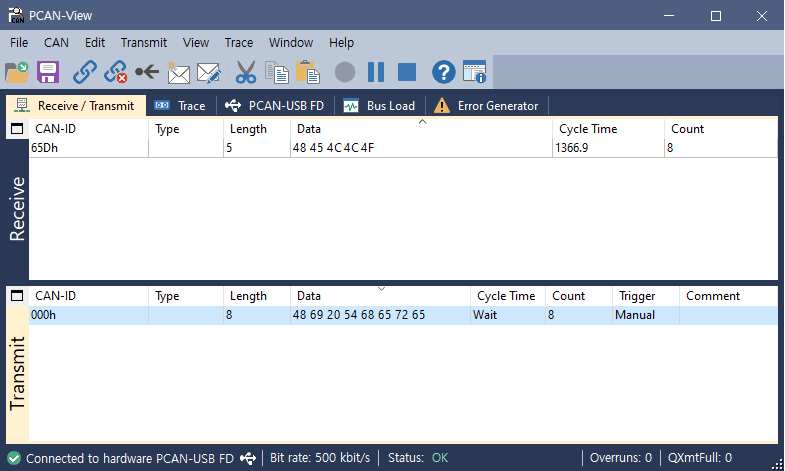This screenshot has height=471, width=785.
Task: Click Transmit Trigger column header
Action: pyautogui.click(x=646, y=296)
